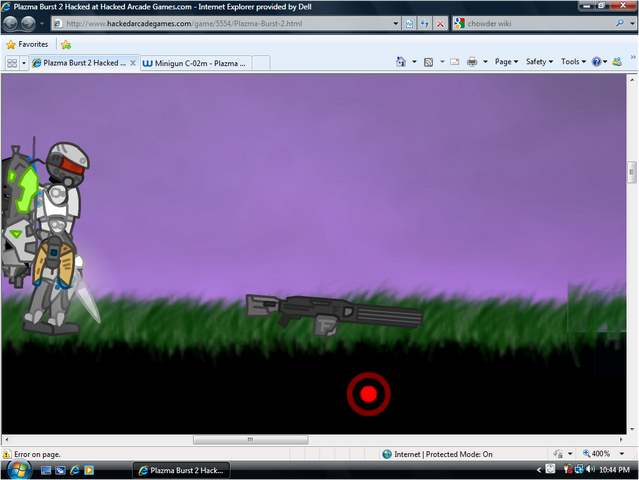
Task: Open the Help question mark menu
Action: pyautogui.click(x=599, y=62)
